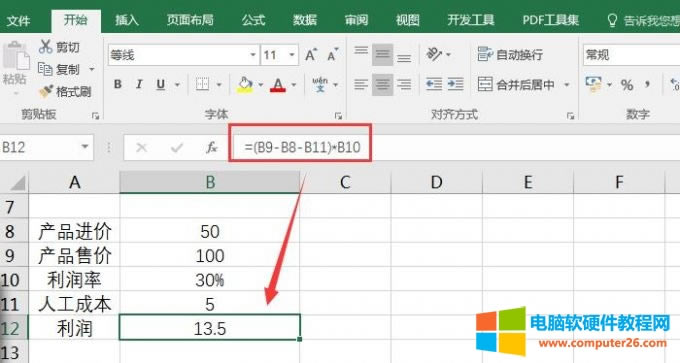Viewport: 680px width, 363px height.
Task: Click the Increase Indent icon
Action: click(455, 84)
